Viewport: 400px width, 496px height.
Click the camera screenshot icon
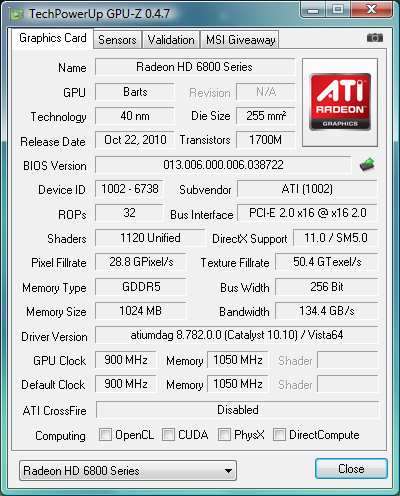pos(375,38)
